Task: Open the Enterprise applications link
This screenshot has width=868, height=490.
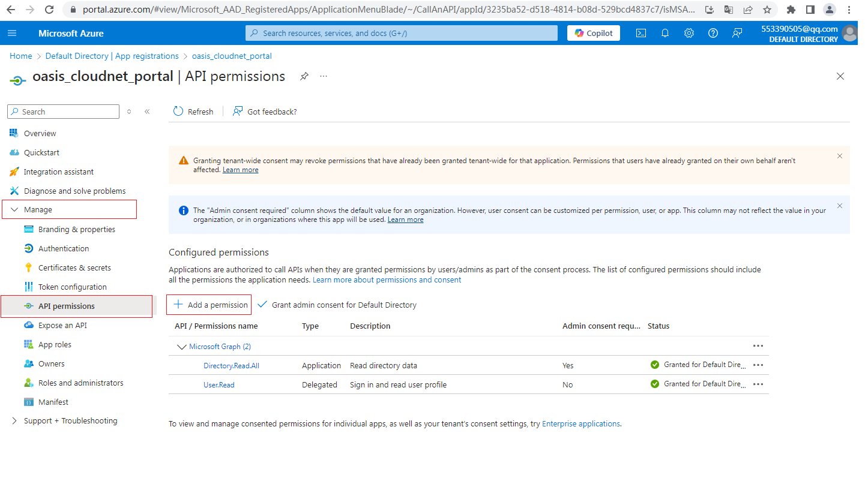Action: coord(581,423)
